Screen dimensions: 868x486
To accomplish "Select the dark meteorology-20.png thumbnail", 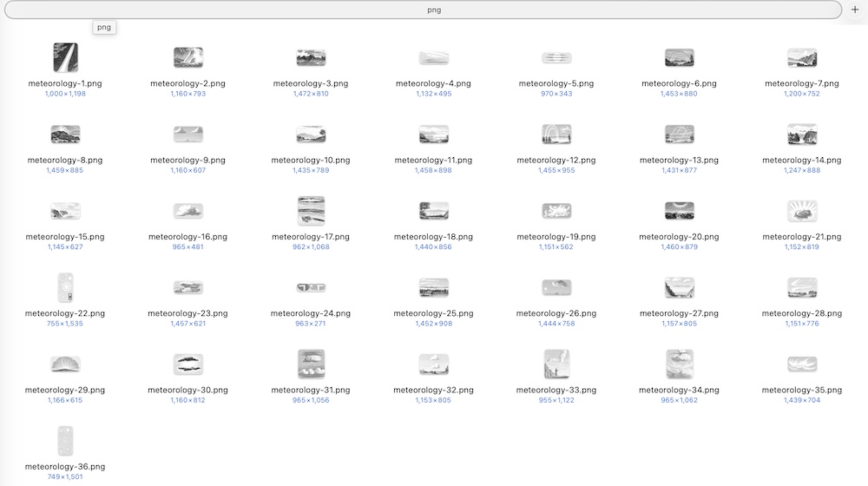I will (680, 211).
